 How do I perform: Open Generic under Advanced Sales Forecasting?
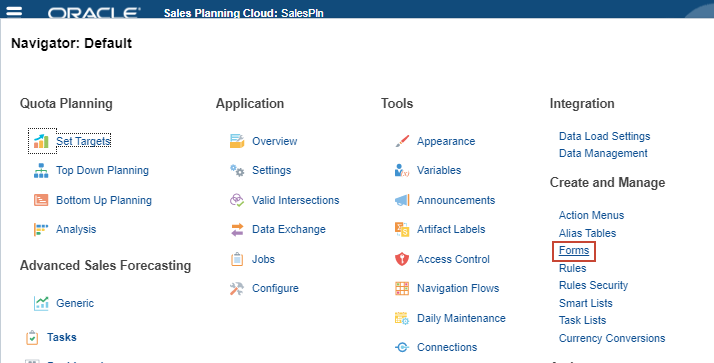pyautogui.click(x=75, y=303)
